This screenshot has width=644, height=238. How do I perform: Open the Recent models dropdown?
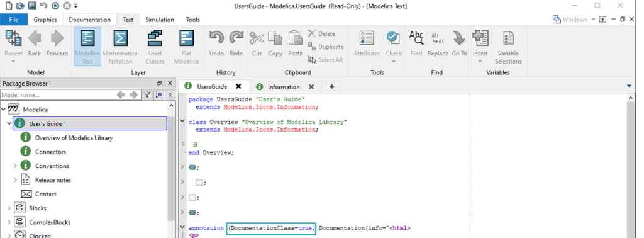pyautogui.click(x=13, y=62)
